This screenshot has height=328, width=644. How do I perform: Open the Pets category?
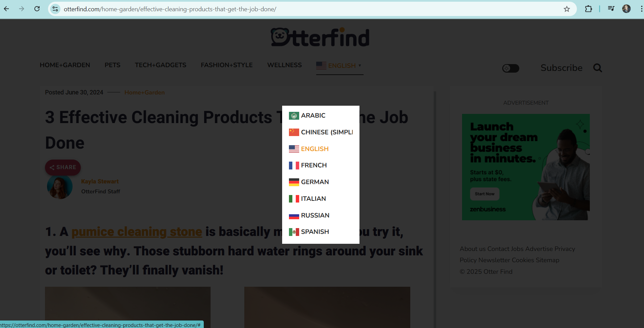click(112, 65)
